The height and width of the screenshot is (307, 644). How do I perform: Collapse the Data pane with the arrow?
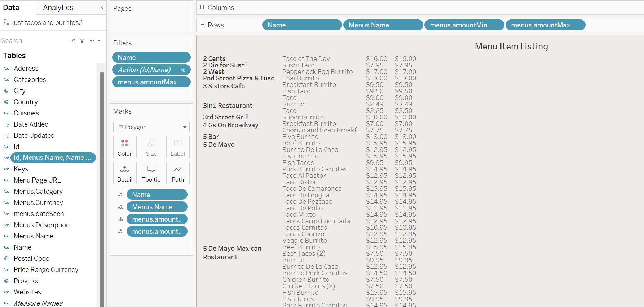coord(102,8)
